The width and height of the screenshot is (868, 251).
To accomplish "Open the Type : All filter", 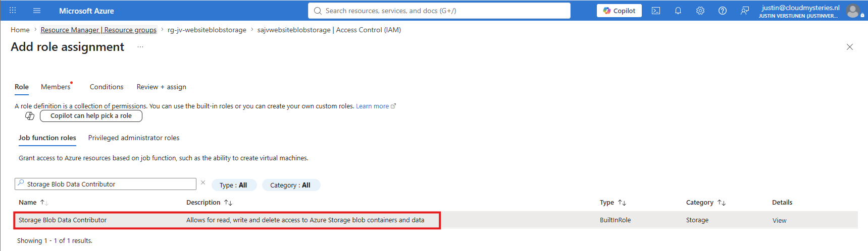I will click(x=233, y=185).
